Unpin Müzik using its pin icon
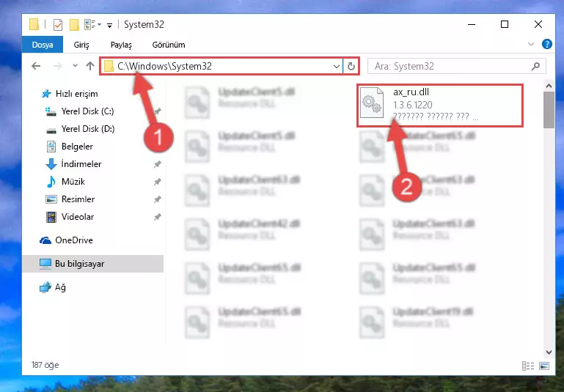 (157, 182)
